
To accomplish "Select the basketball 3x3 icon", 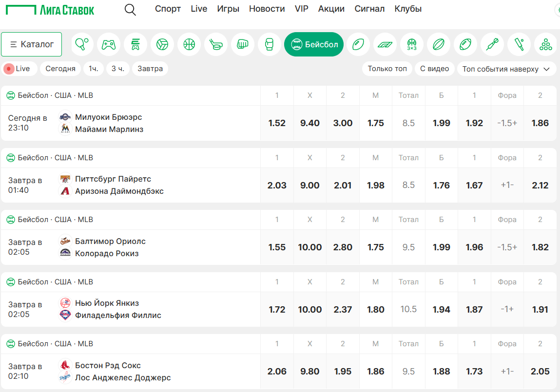I will click(412, 44).
